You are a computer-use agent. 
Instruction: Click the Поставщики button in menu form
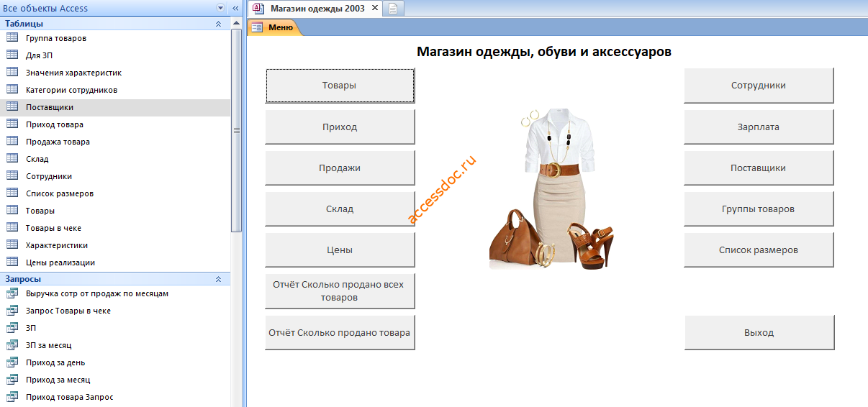[x=759, y=168]
